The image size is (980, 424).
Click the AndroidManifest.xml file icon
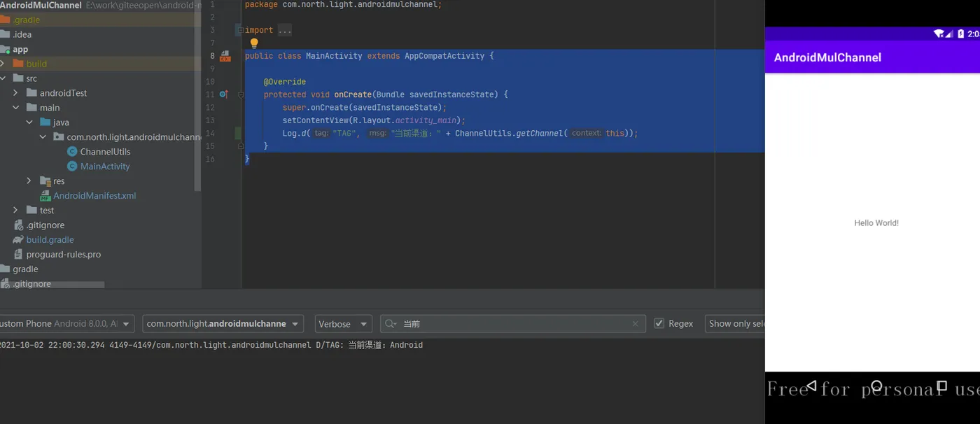pyautogui.click(x=45, y=196)
